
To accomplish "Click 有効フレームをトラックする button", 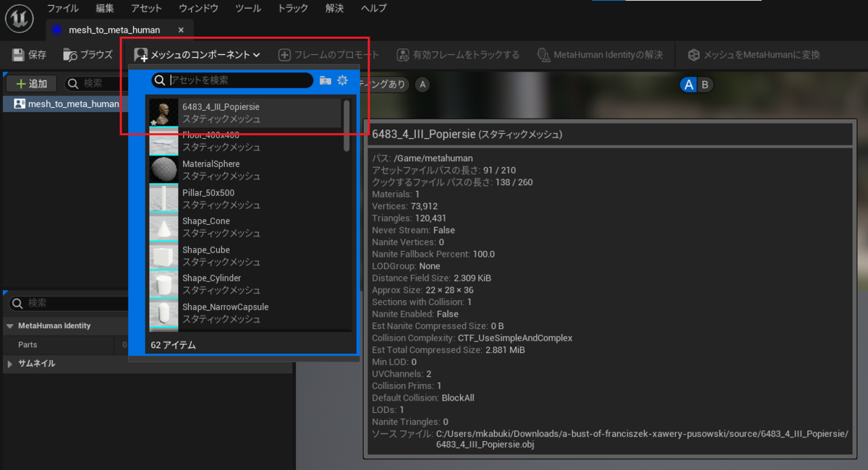I will point(458,55).
